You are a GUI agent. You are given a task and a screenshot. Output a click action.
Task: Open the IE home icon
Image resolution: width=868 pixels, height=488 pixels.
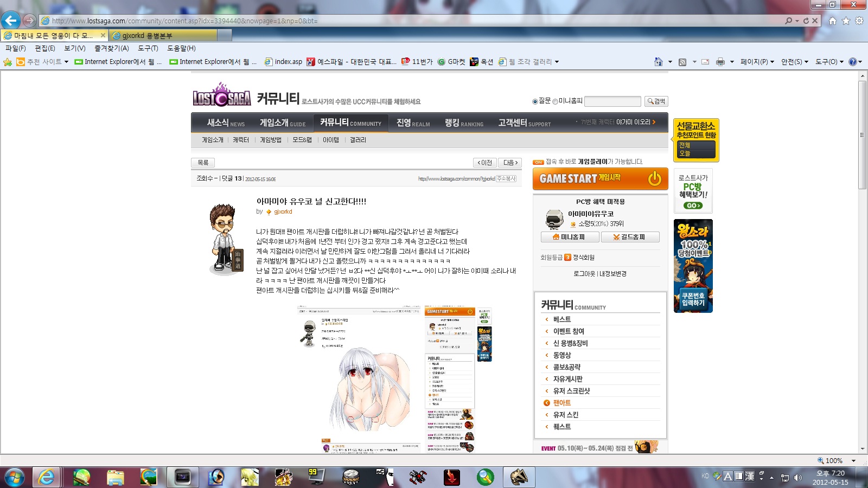coord(833,21)
